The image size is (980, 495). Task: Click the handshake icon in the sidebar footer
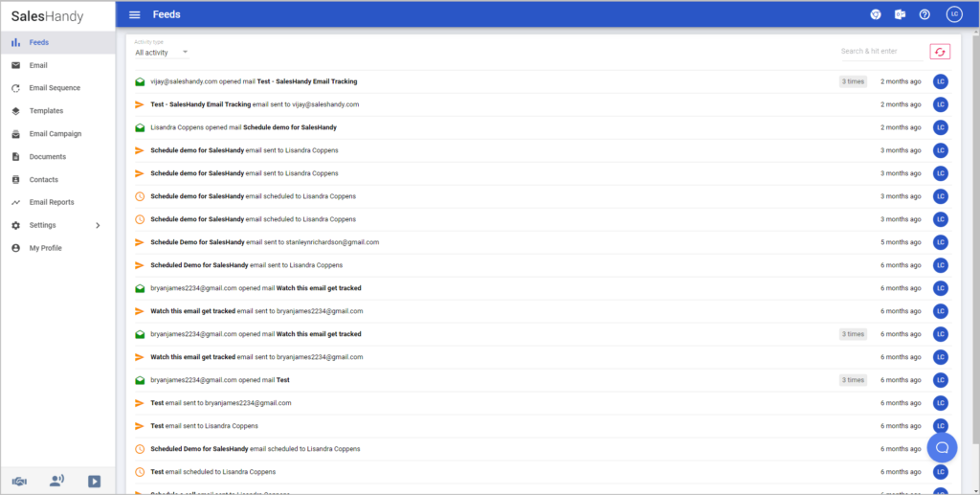coord(18,481)
